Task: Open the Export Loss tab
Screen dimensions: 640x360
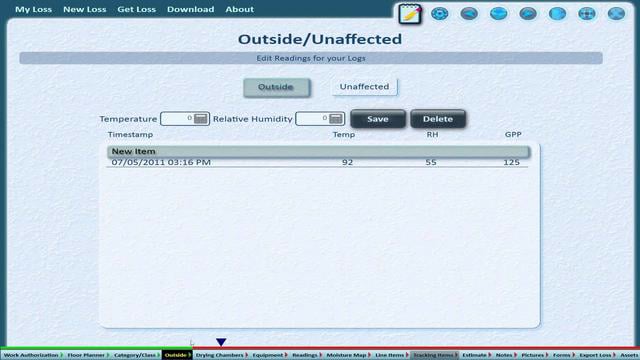Action: (x=597, y=355)
